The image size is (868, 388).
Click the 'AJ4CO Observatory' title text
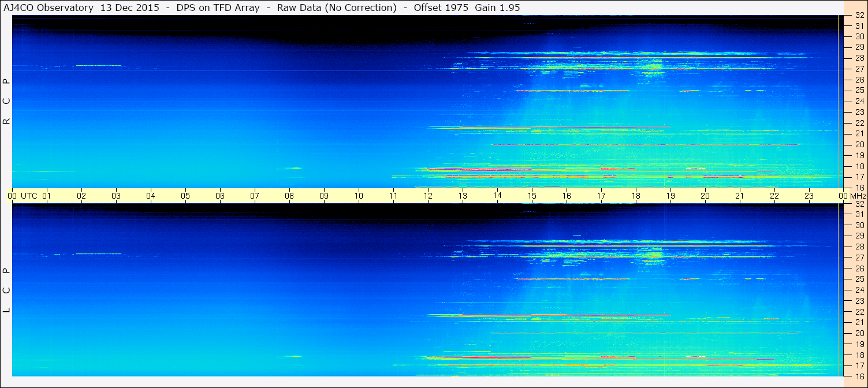(48, 8)
